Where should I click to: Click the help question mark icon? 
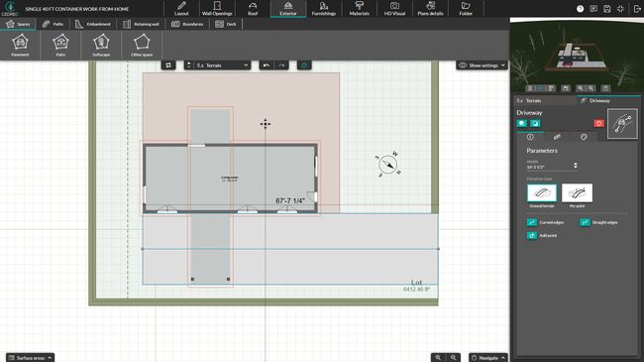(580, 9)
